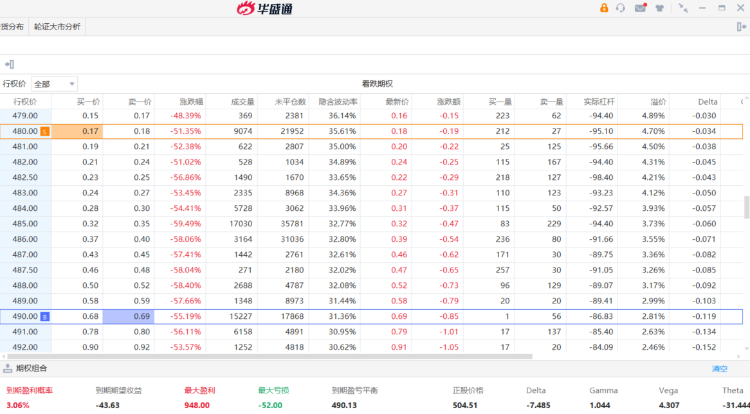Screen dimensions: 750x414
Task: Click Delta value -0.152
Action: point(704,347)
